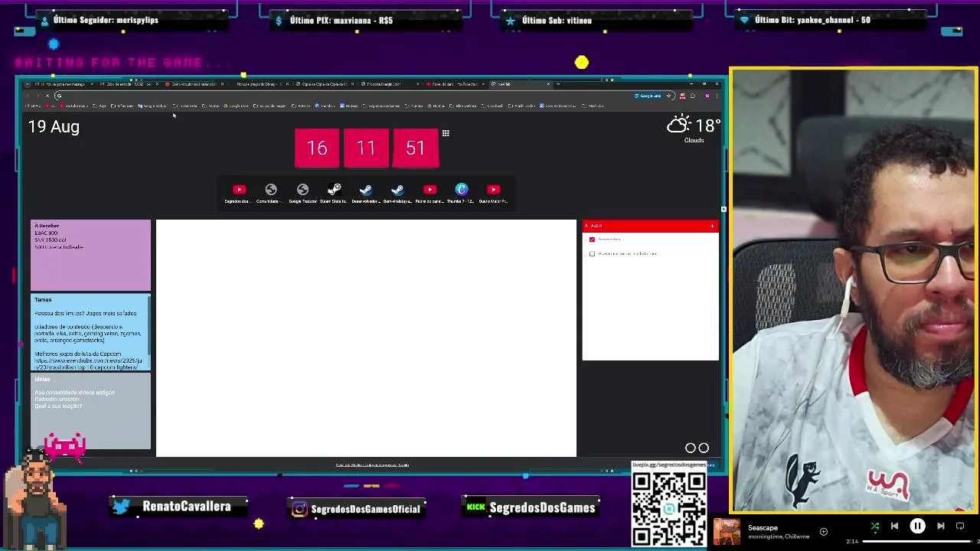Pause the Seascape track in music player

[917, 526]
